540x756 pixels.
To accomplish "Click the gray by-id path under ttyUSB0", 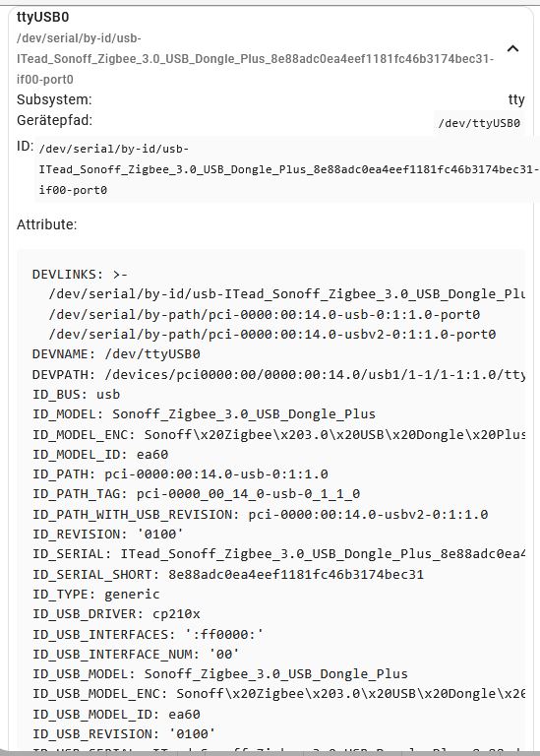I will pyautogui.click(x=256, y=59).
